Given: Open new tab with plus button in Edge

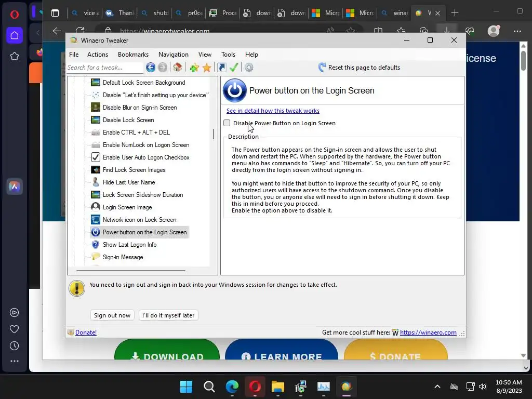Looking at the screenshot, I should click(x=455, y=13).
